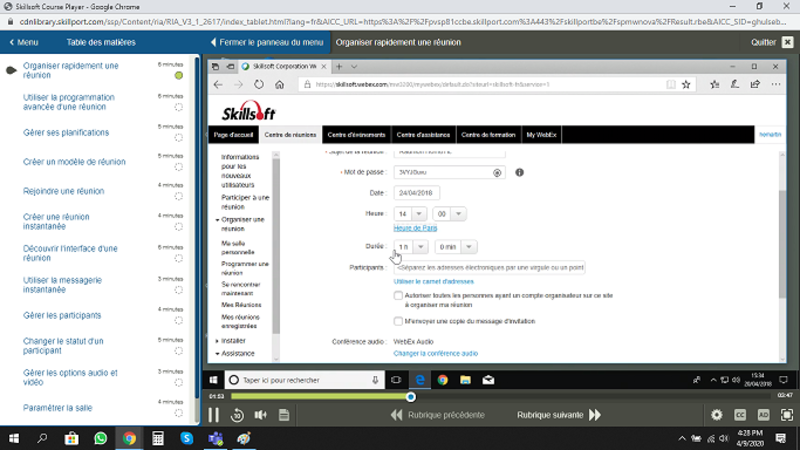Pause the course video playback
This screenshot has height=450, width=800.
(214, 415)
